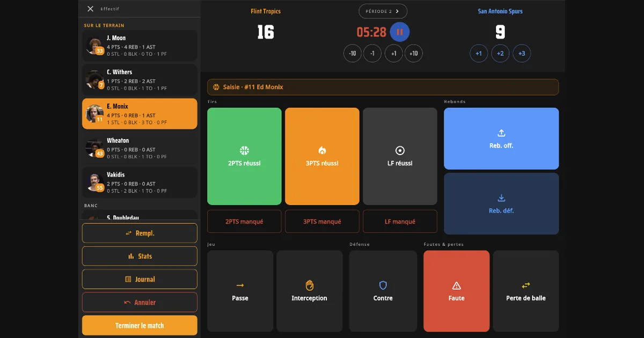Image resolution: width=644 pixels, height=338 pixels.
Task: Click the swap arrows icon on Perte de balle
Action: [x=526, y=285]
